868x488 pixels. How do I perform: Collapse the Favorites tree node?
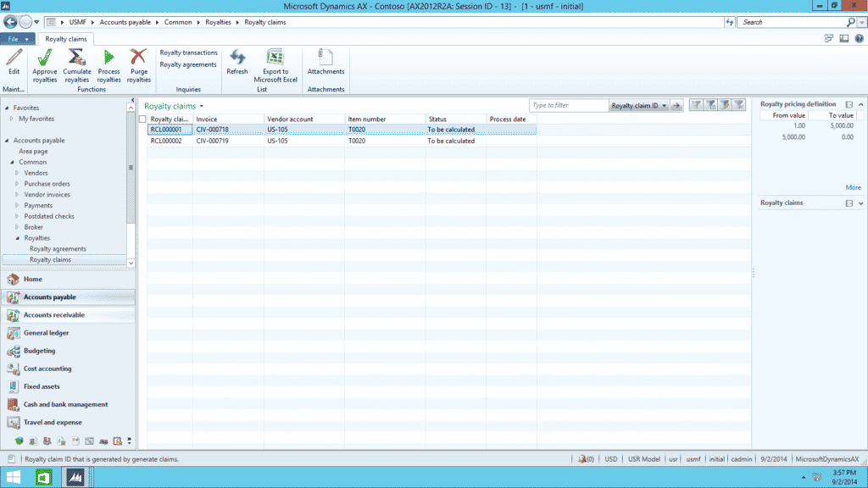click(x=7, y=108)
